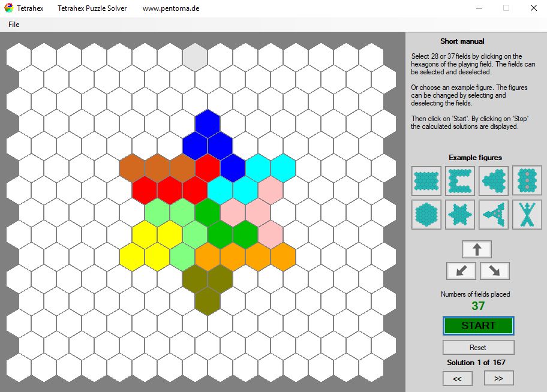Click 'www.pentoma.de' in the title bar
Screen dimensions: 547x392
171,8
